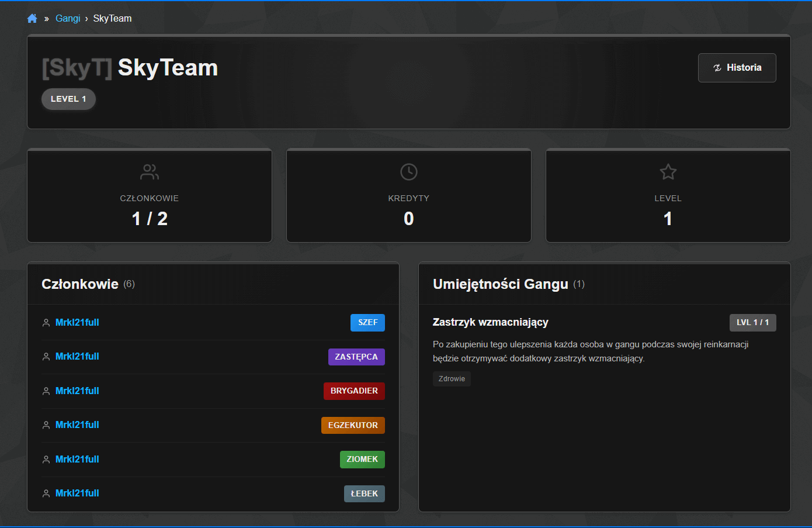Image resolution: width=812 pixels, height=528 pixels.
Task: Click the star icon in Level card
Action: pyautogui.click(x=668, y=172)
